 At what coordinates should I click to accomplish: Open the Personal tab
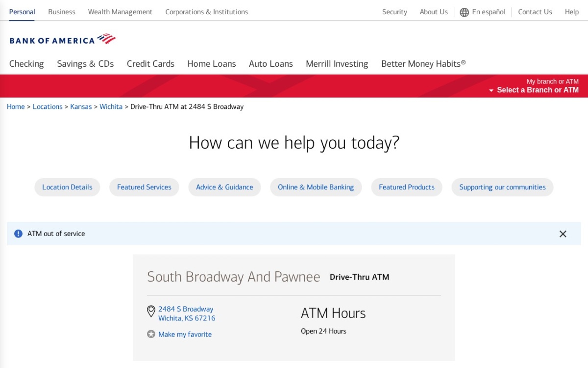tap(22, 12)
